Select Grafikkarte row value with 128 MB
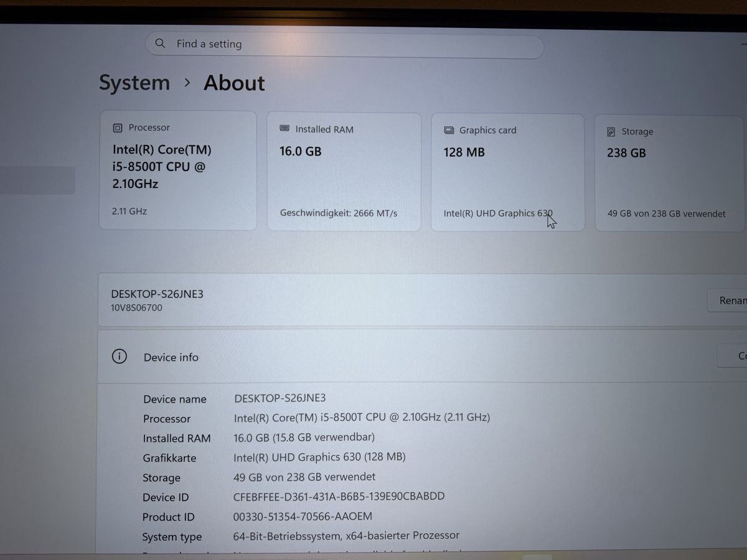This screenshot has width=747, height=560. 319,457
